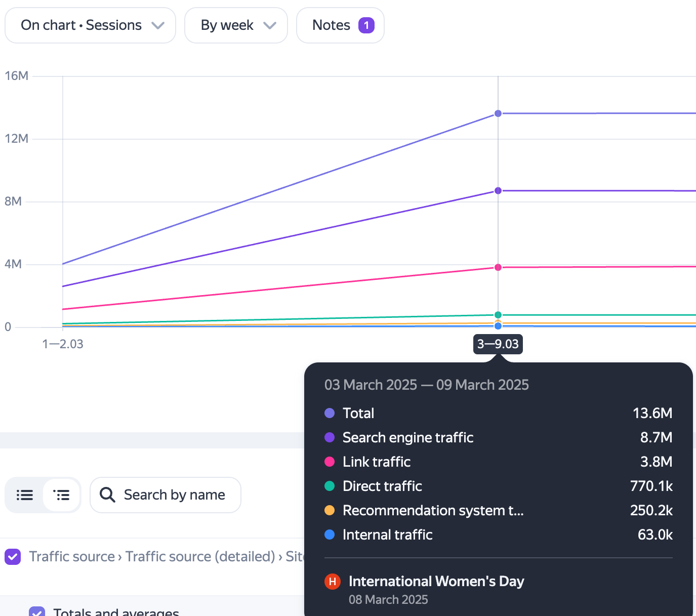696x616 pixels.
Task: Switch to the flat list view icon
Action: click(x=25, y=495)
